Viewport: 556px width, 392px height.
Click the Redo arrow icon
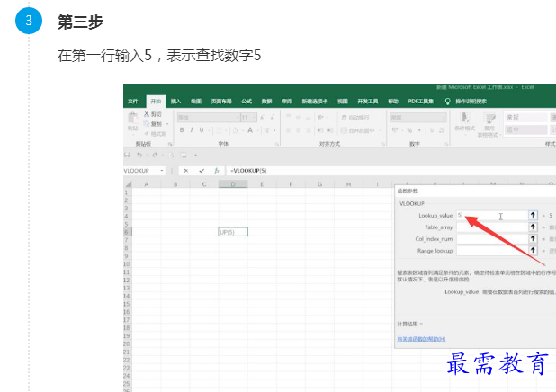(155, 155)
